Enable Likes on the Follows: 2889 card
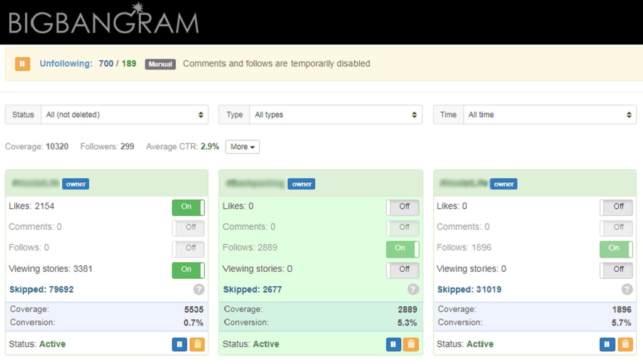The image size is (643, 364). 403,207
